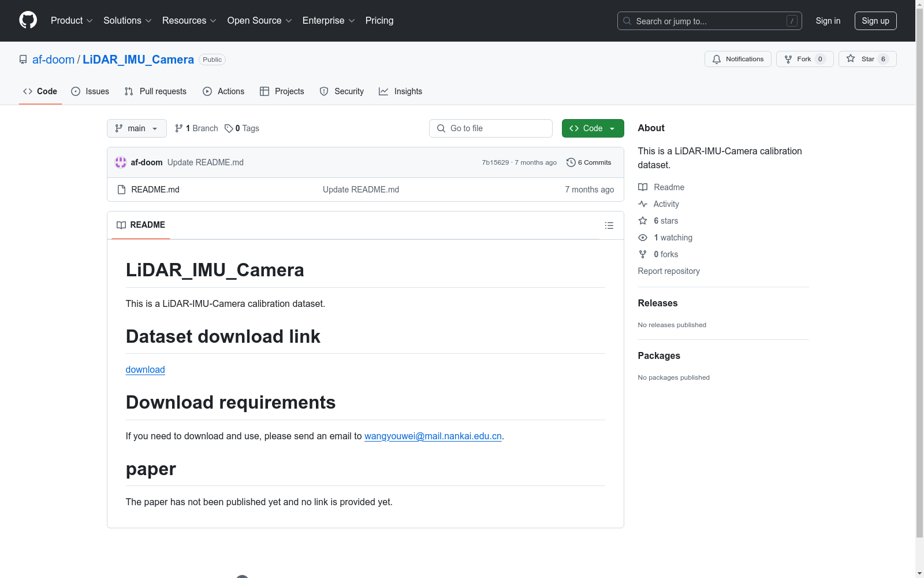924x578 pixels.
Task: Click the commit history clock icon
Action: 571,162
